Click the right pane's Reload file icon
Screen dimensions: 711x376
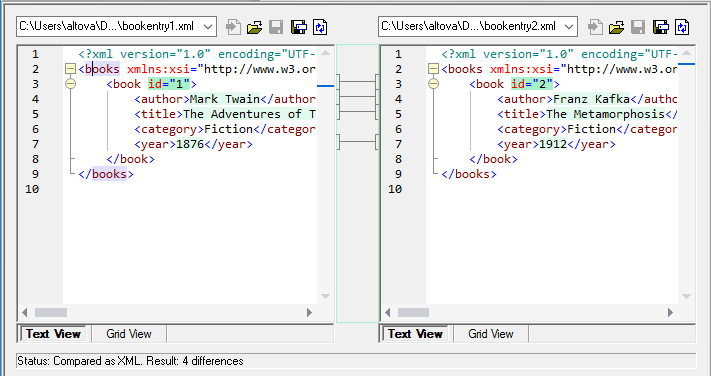pos(682,27)
